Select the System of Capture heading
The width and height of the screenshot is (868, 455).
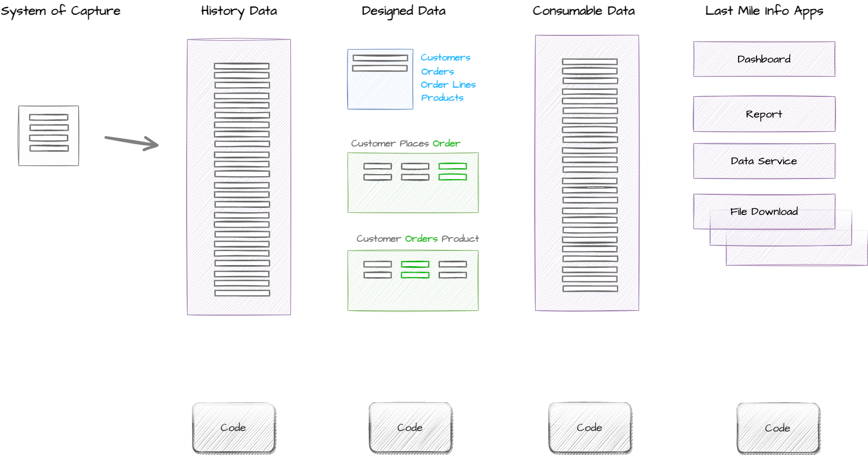point(60,11)
